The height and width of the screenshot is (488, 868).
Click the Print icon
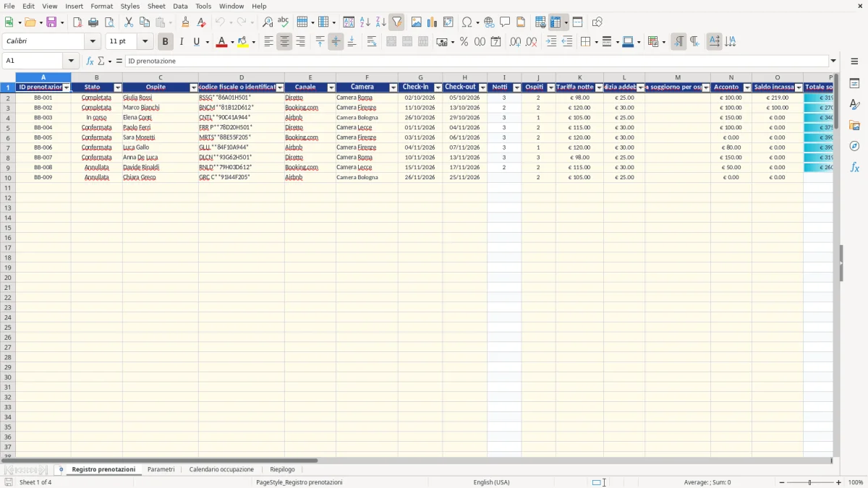point(93,22)
